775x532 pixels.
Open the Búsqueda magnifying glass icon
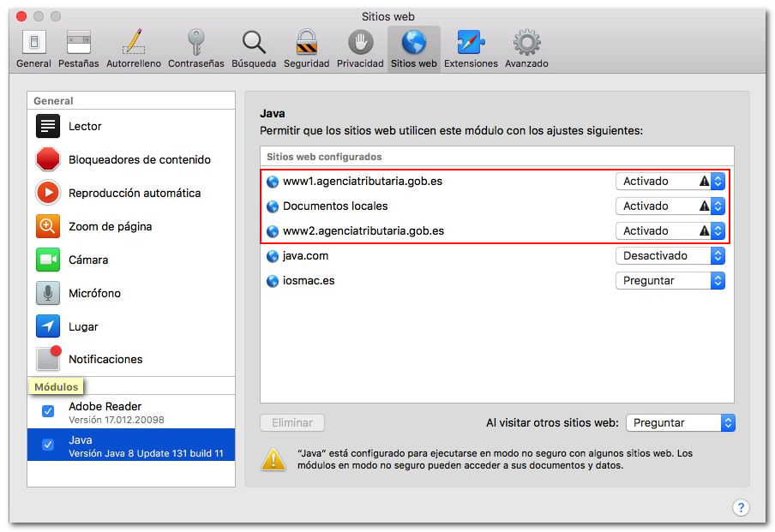point(254,43)
